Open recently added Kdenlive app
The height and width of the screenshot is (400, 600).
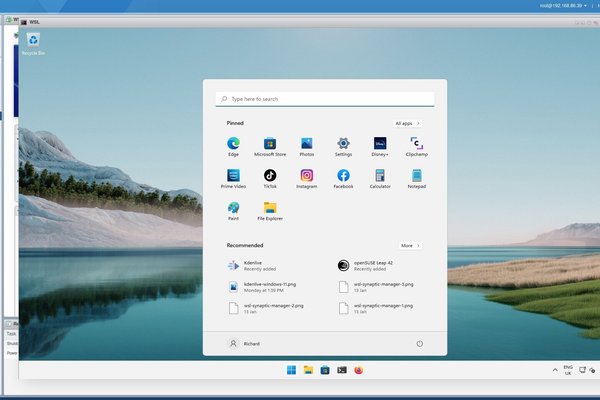click(x=253, y=266)
